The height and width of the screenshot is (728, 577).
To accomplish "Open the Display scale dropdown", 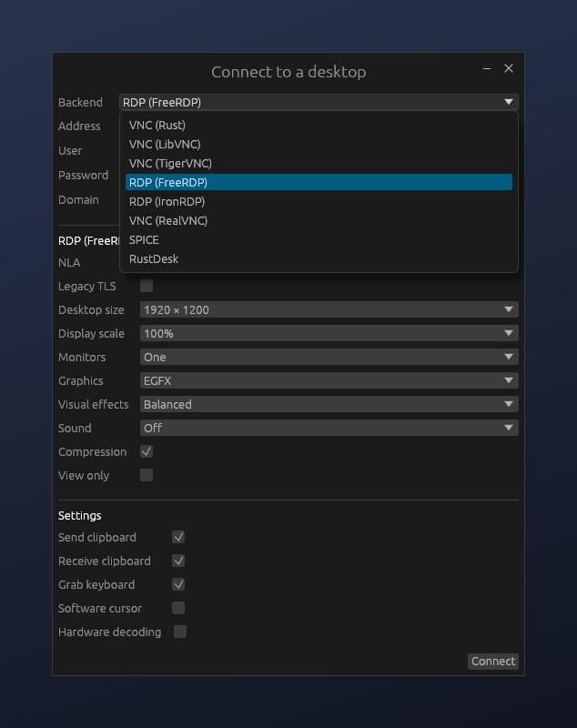I will [x=329, y=333].
